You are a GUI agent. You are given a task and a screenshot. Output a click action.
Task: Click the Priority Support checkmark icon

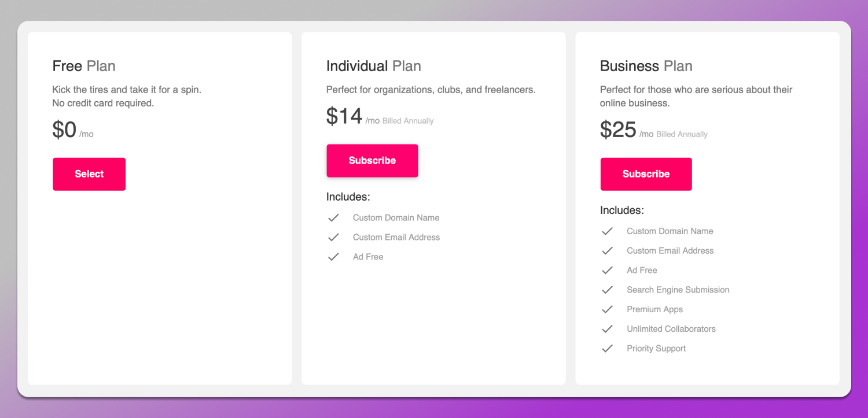click(607, 349)
